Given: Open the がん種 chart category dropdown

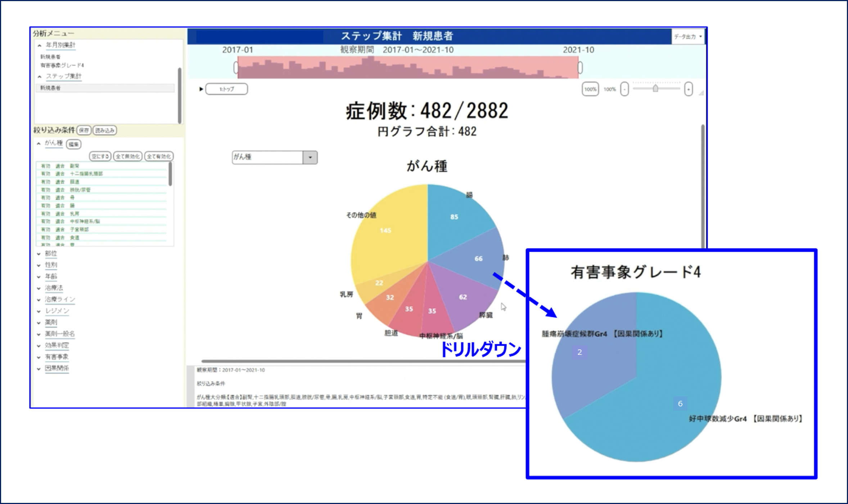Looking at the screenshot, I should [310, 157].
